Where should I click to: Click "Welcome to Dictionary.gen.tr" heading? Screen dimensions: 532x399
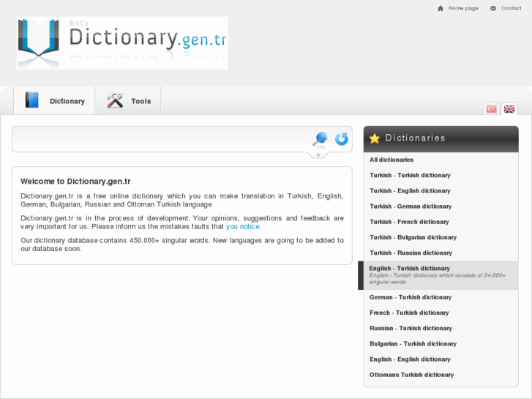tap(75, 182)
